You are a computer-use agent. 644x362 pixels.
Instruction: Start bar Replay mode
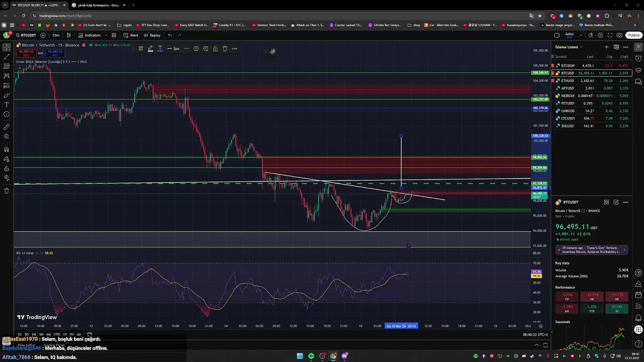tap(152, 35)
